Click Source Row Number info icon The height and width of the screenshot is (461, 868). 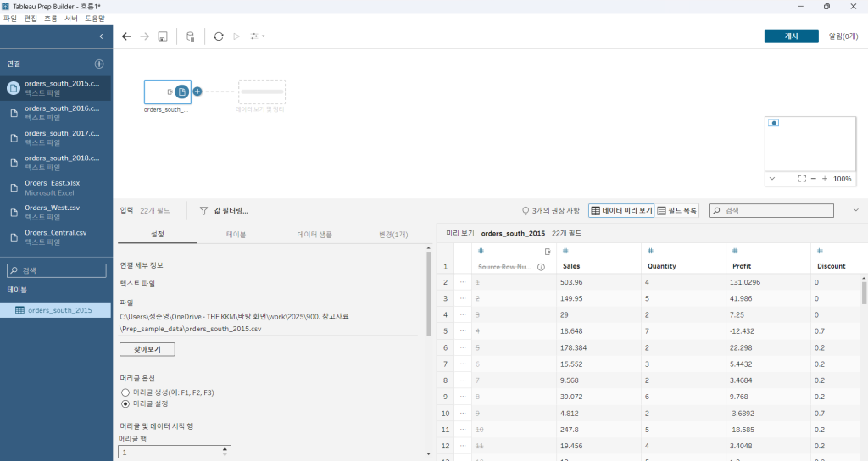pyautogui.click(x=542, y=267)
